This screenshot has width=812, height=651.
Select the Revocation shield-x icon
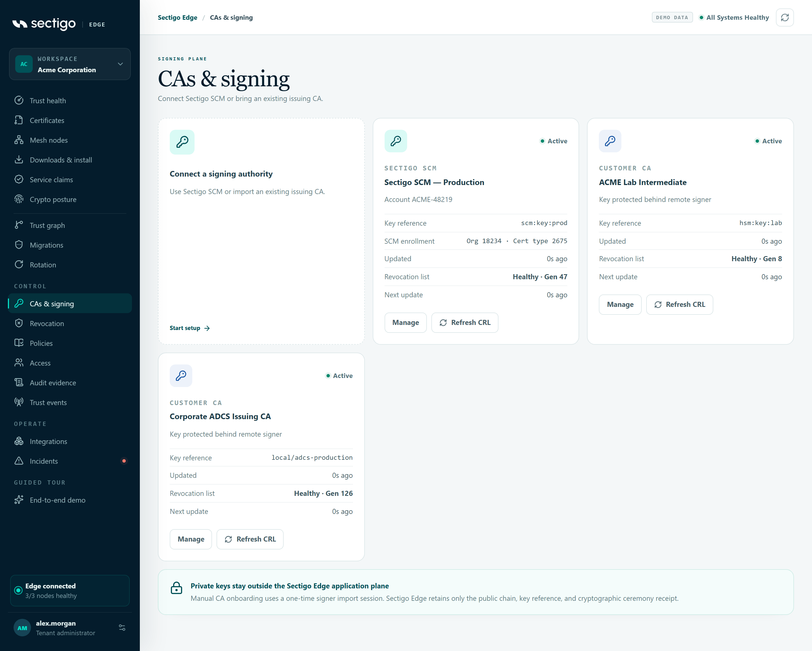tap(19, 323)
